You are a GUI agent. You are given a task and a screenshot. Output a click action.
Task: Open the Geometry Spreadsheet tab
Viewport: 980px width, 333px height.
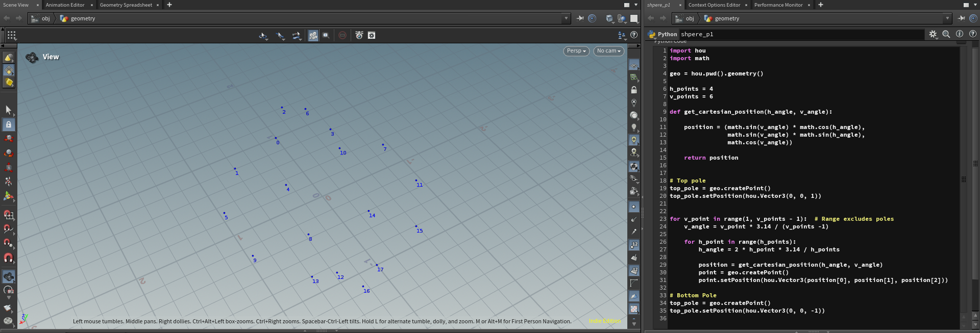click(126, 5)
